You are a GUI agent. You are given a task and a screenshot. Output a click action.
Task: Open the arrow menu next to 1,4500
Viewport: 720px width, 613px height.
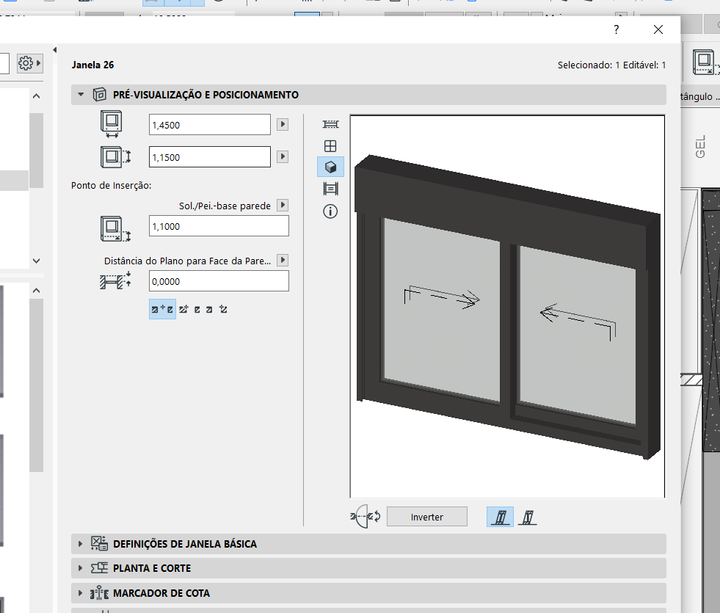click(282, 124)
